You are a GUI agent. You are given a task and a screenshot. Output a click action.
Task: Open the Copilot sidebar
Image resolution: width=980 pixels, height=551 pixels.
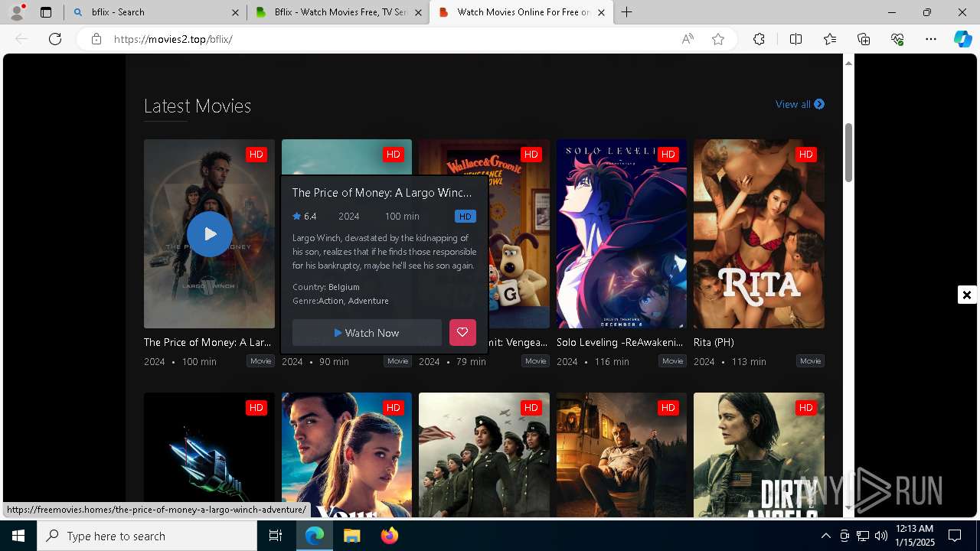click(963, 39)
